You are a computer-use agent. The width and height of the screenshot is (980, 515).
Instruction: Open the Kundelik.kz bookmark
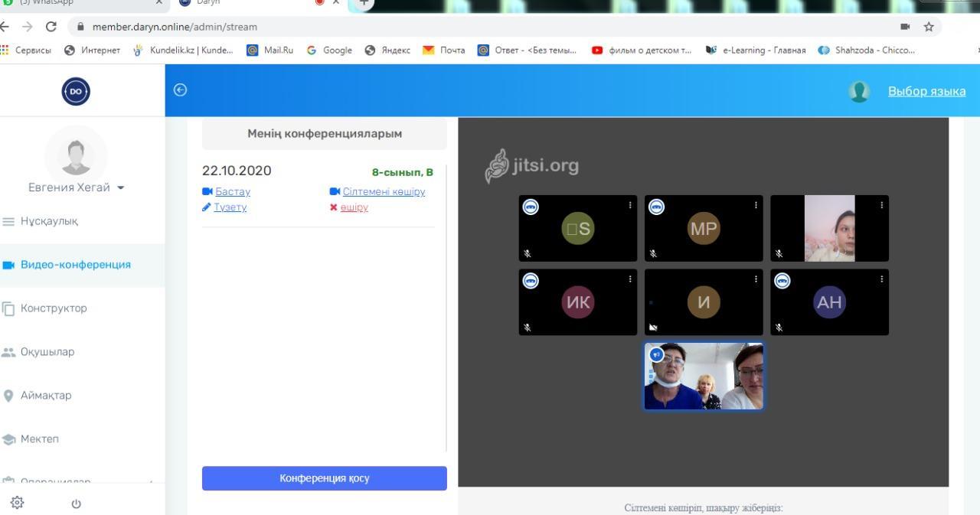184,51
